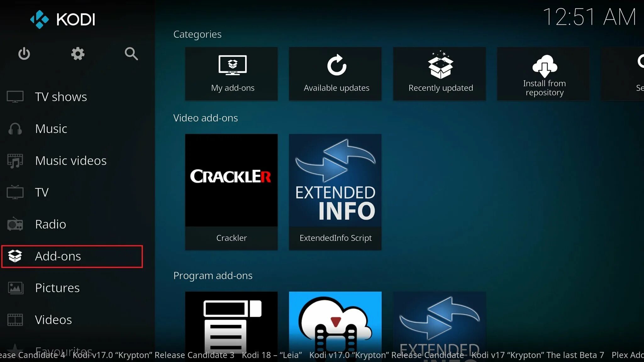Click the Music headphones icon
Screen dimensions: 644x362
tap(15, 129)
